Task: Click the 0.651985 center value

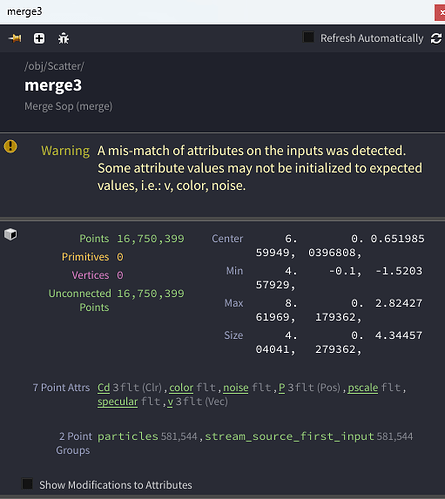Action: click(397, 239)
